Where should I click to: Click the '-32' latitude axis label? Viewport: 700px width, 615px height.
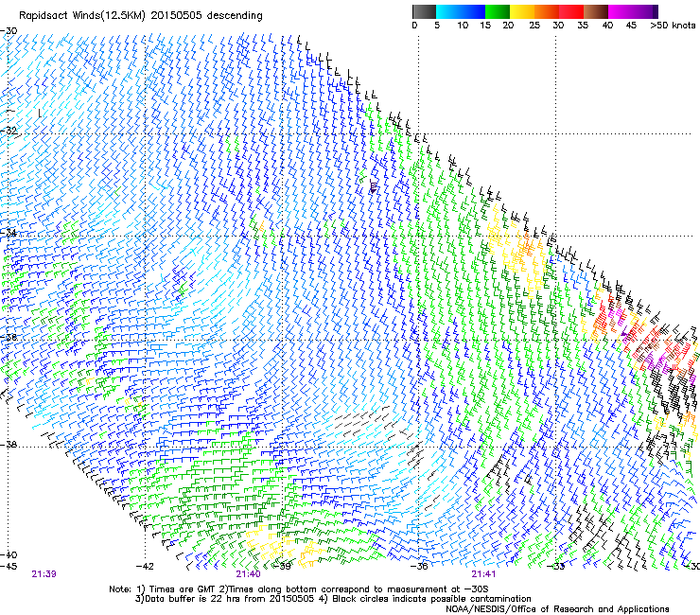coord(9,131)
